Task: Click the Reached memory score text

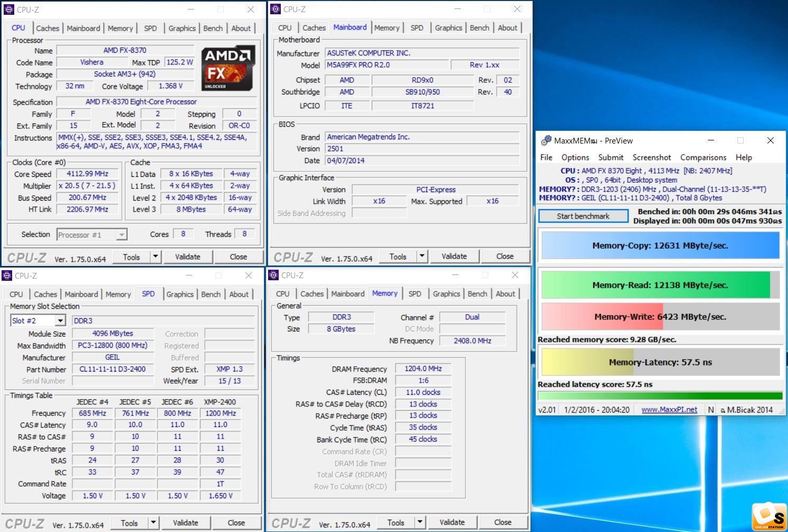Action: [x=607, y=339]
